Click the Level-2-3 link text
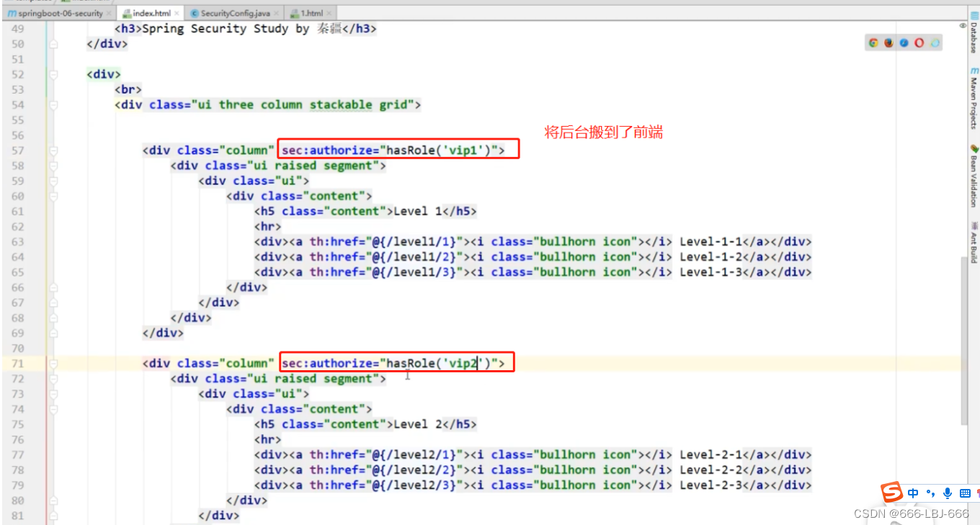Image resolution: width=980 pixels, height=525 pixels. pos(711,485)
